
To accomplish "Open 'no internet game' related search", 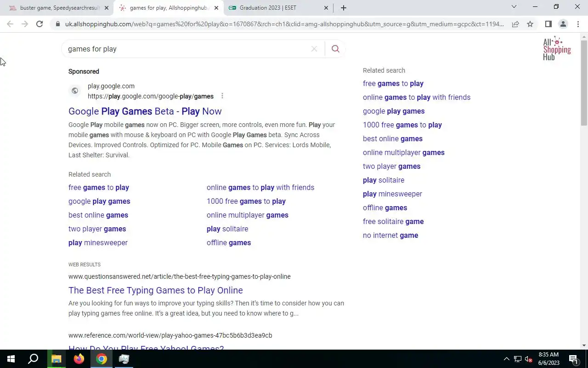I will pyautogui.click(x=390, y=235).
